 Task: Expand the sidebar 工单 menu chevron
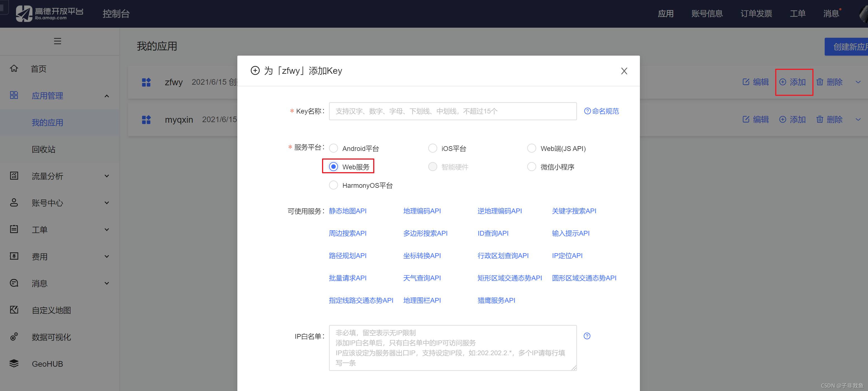[x=107, y=230]
